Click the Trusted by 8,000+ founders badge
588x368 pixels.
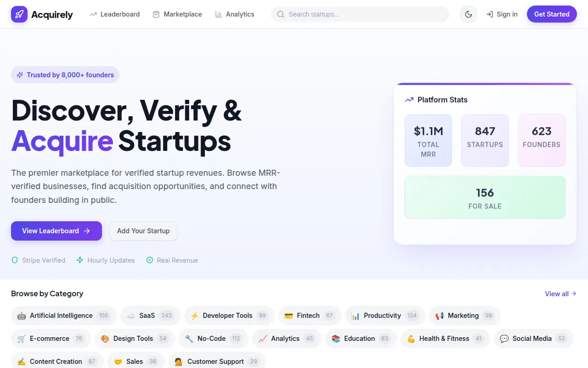(x=65, y=75)
